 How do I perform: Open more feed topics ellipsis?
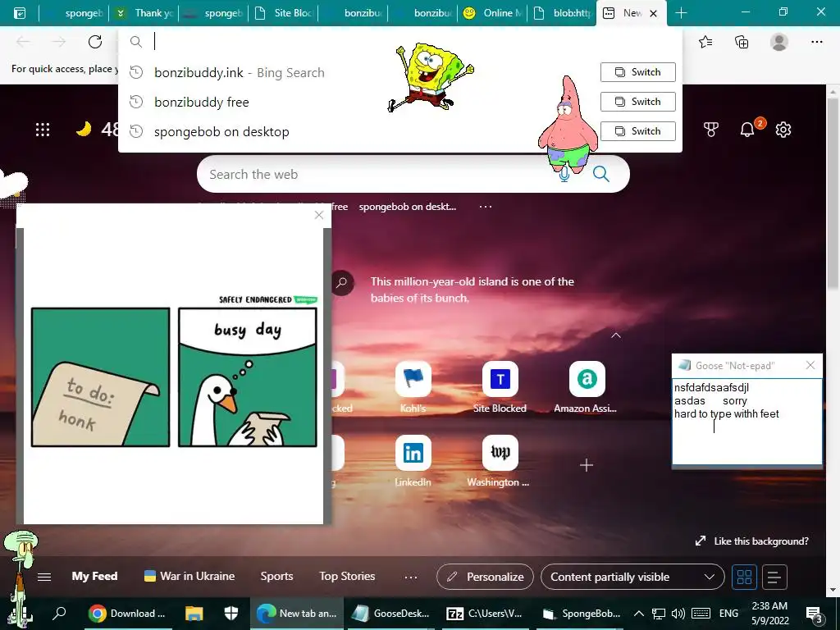click(411, 577)
